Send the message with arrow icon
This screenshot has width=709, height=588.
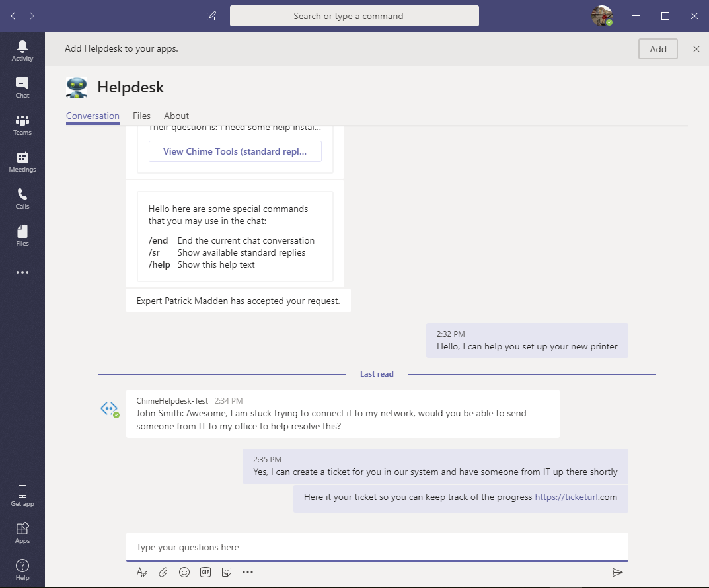pyautogui.click(x=617, y=573)
